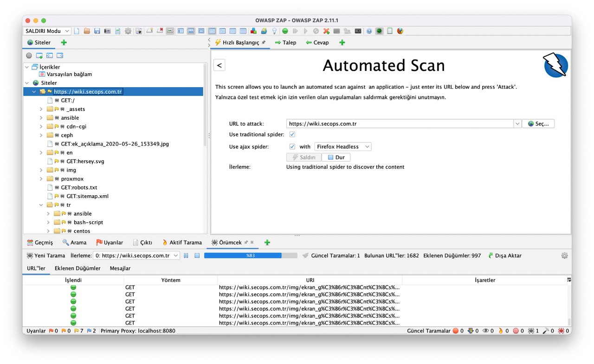Add a bottom panel tab with the green plus

[x=267, y=243]
